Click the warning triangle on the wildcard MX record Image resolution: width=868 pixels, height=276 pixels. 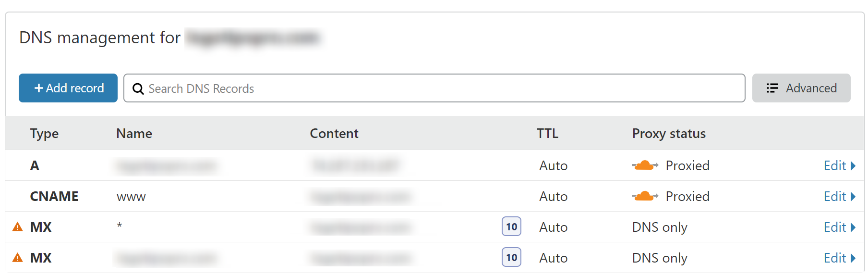(x=18, y=227)
